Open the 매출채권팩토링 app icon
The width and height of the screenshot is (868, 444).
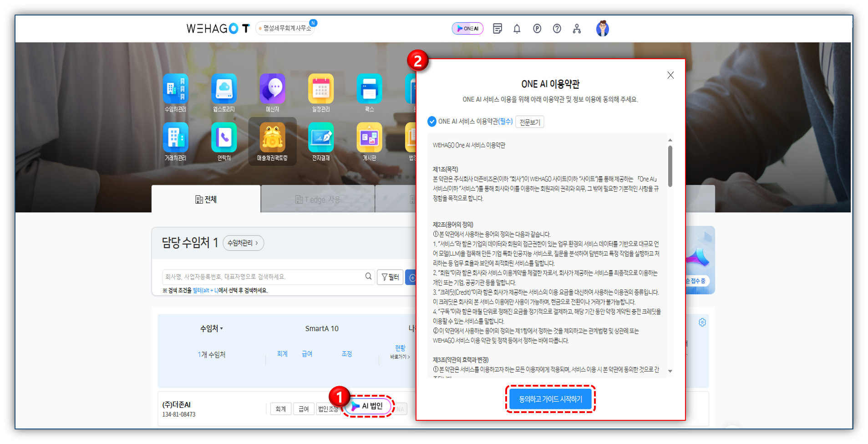(272, 138)
